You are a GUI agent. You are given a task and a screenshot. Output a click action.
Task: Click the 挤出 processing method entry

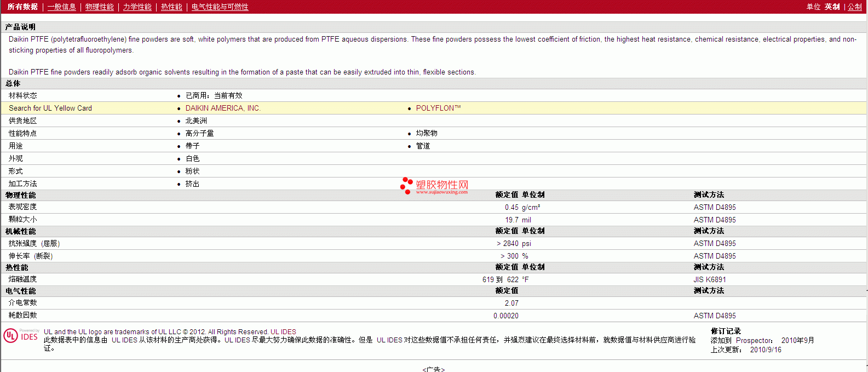coord(192,184)
